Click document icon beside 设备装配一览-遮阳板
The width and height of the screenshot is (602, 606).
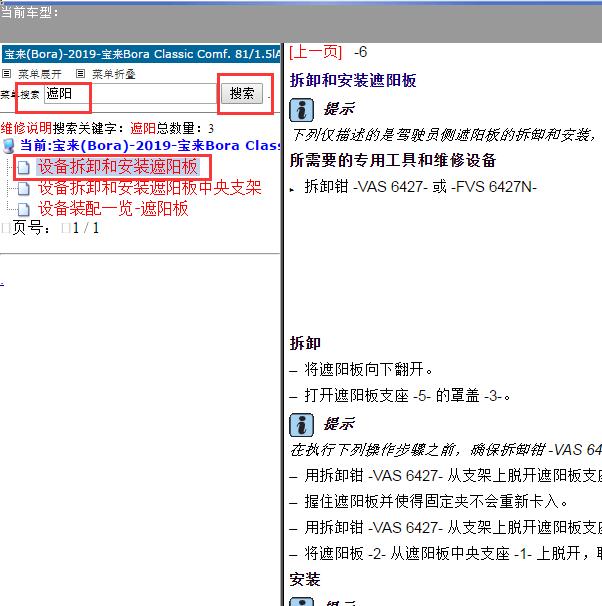24,209
